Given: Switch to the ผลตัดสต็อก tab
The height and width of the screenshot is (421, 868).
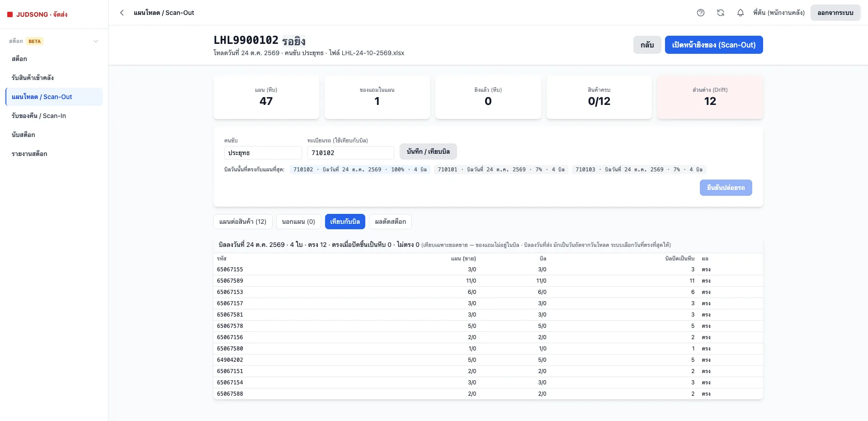Looking at the screenshot, I should 391,222.
